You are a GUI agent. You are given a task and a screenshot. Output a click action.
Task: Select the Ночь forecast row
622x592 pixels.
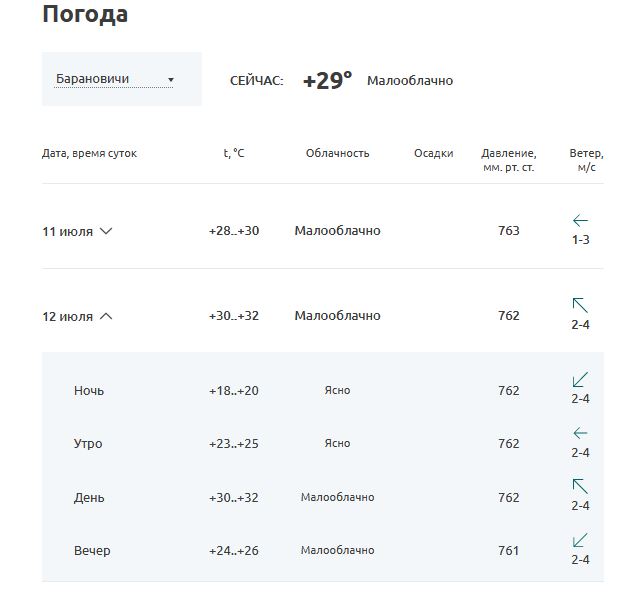[x=323, y=390]
